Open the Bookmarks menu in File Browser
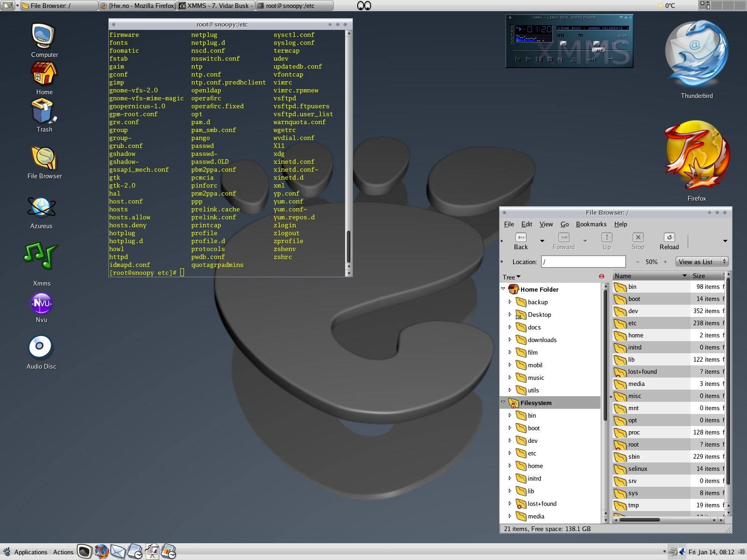The height and width of the screenshot is (560, 747). tap(591, 224)
